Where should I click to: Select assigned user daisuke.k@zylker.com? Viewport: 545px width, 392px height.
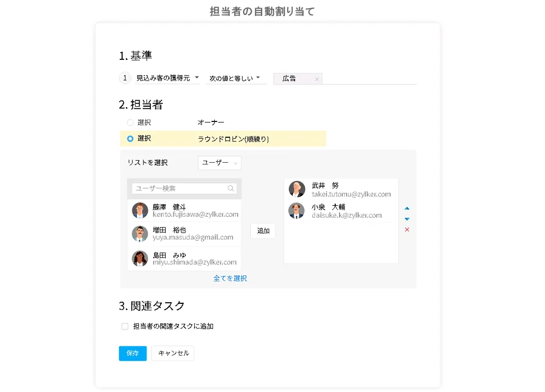[x=341, y=211]
